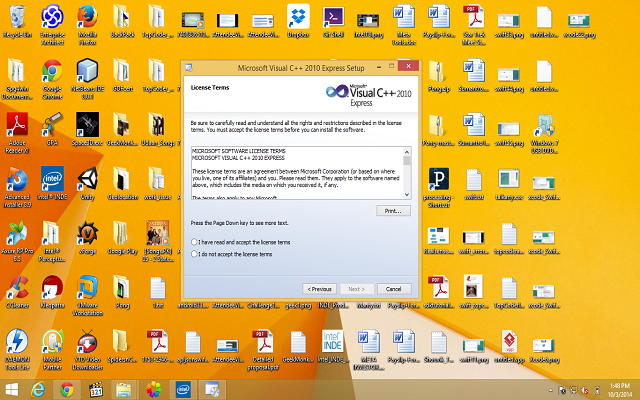Open File Explorer from the taskbar
Viewport: 640px width, 400px height.
point(123,389)
